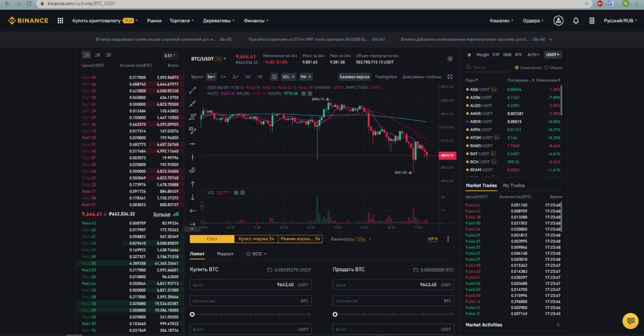This screenshot has width=644, height=336.
Task: Unfavorite BEAM/USDT via its star
Action: 467,170
